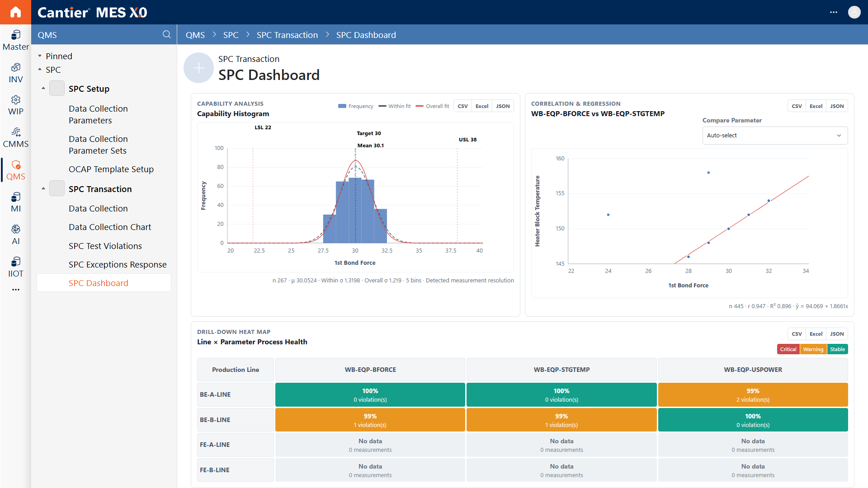Open the header more-options ellipsis
Image resolution: width=868 pixels, height=488 pixels.
coord(834,12)
